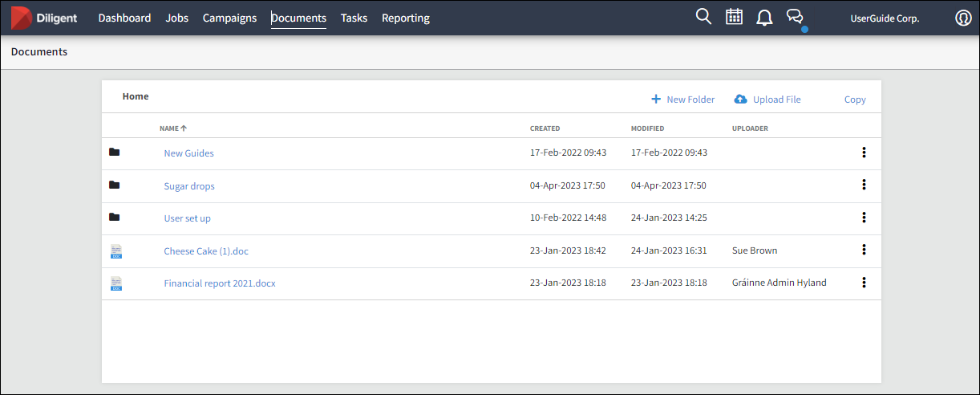Click the notifications bell icon
Viewport: 980px width, 395px height.
click(764, 18)
